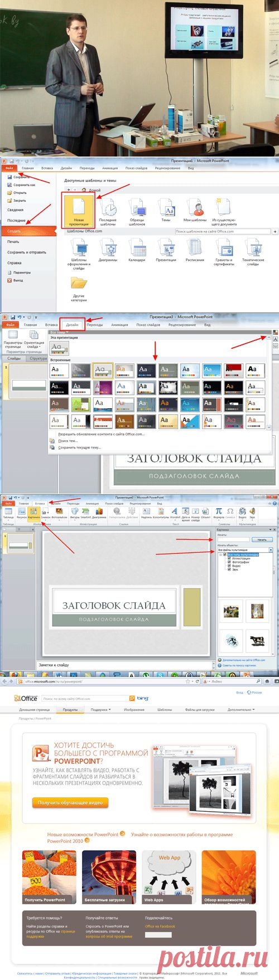Open the Получить PowerPoint tile
The height and width of the screenshot is (980, 279).
click(49, 876)
